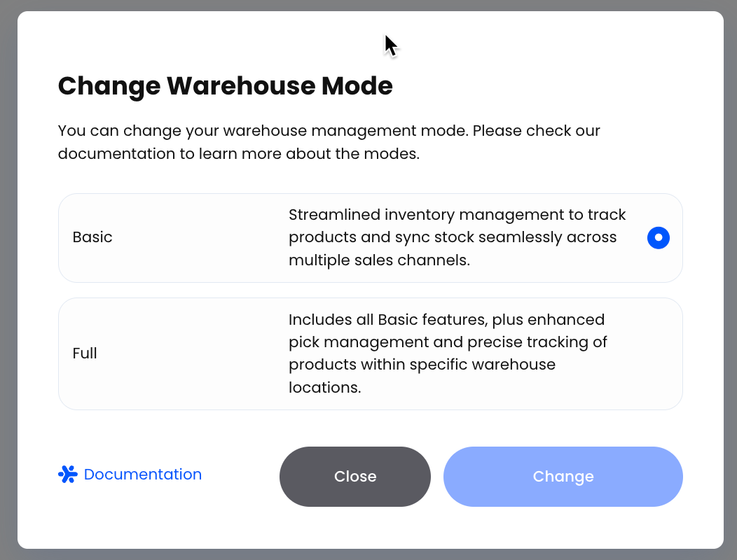Click the intro paragraph about warehouse management mode
Image resolution: width=737 pixels, height=560 pixels.
[x=329, y=142]
